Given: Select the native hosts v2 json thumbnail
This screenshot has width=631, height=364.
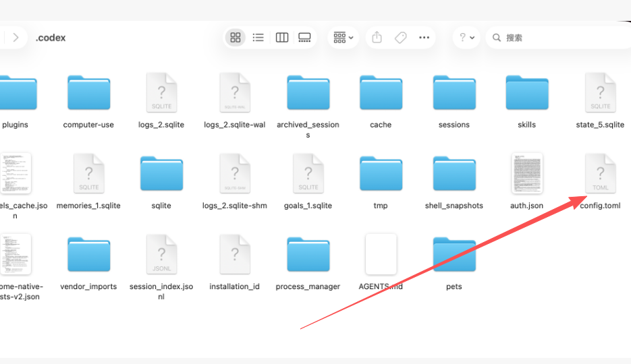Looking at the screenshot, I should tap(16, 254).
